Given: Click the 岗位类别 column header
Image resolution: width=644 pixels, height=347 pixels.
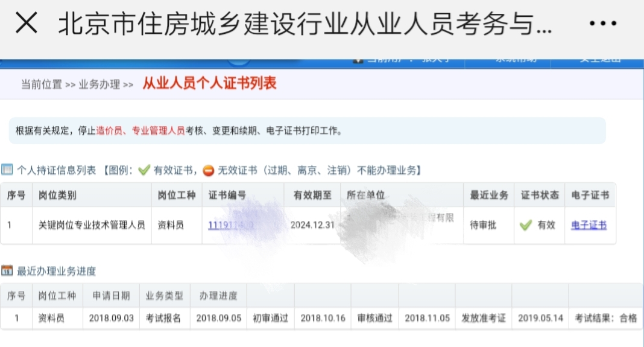Looking at the screenshot, I should [57, 195].
